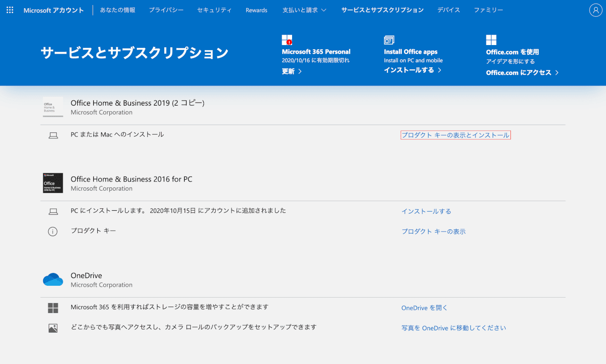Image resolution: width=606 pixels, height=364 pixels.
Task: Open the あなたの情報 tab
Action: pyautogui.click(x=117, y=10)
